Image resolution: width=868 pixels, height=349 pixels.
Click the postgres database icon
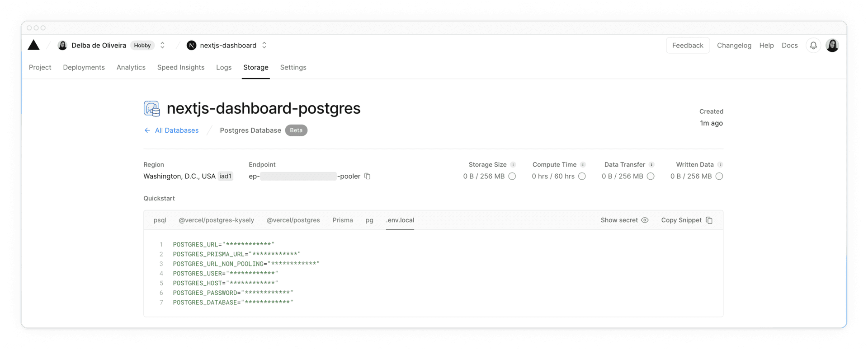coord(152,108)
